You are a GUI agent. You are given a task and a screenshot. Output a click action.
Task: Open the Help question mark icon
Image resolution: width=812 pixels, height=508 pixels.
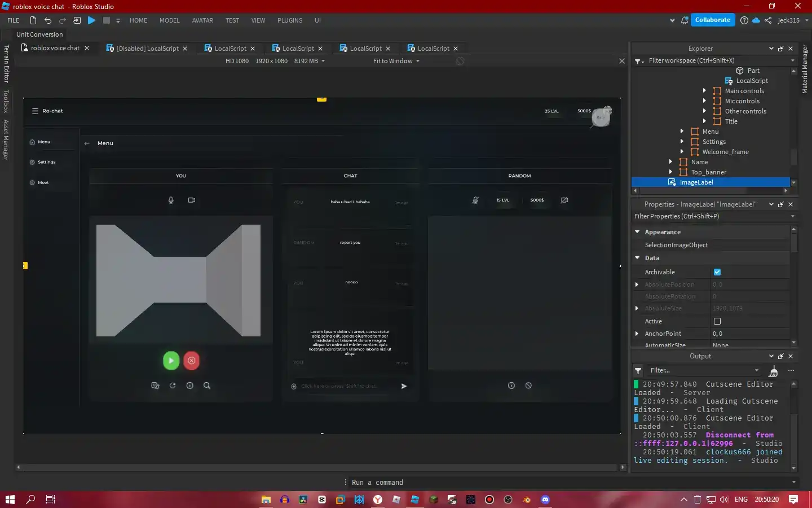click(x=744, y=20)
